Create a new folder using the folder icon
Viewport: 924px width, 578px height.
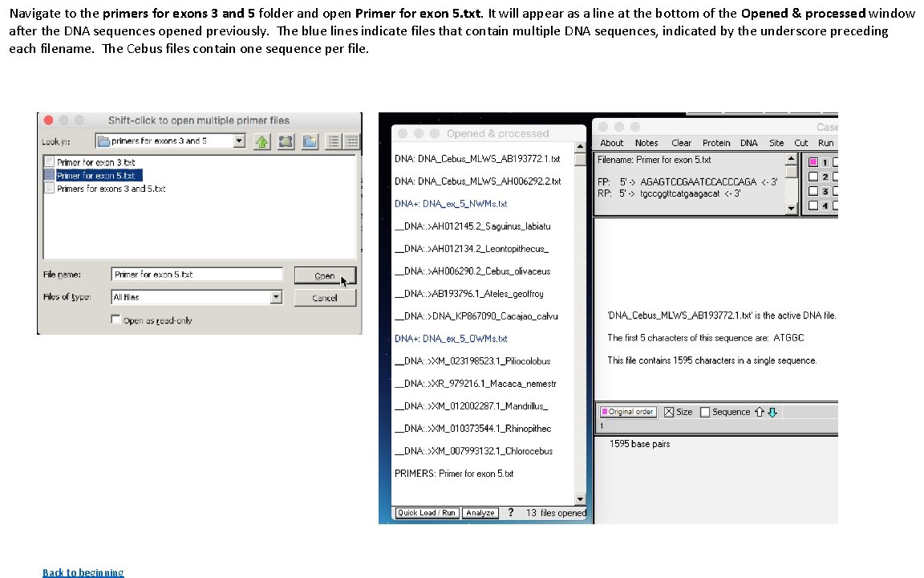310,141
